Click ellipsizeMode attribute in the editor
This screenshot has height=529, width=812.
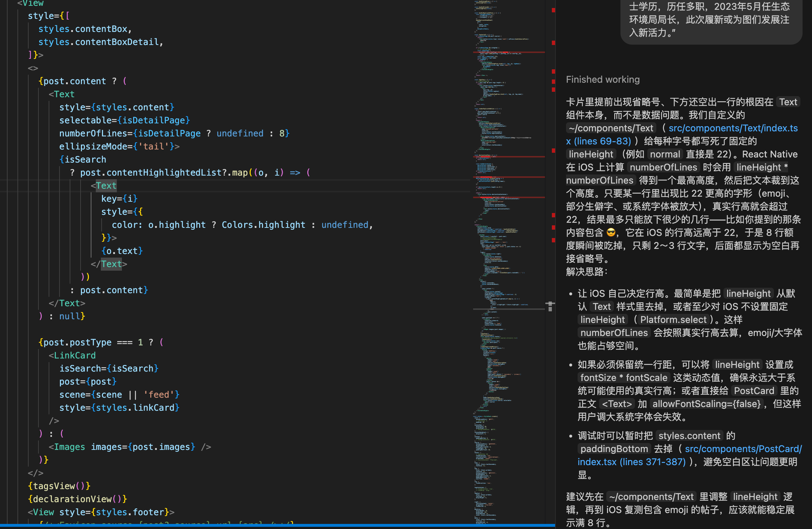pyautogui.click(x=93, y=147)
